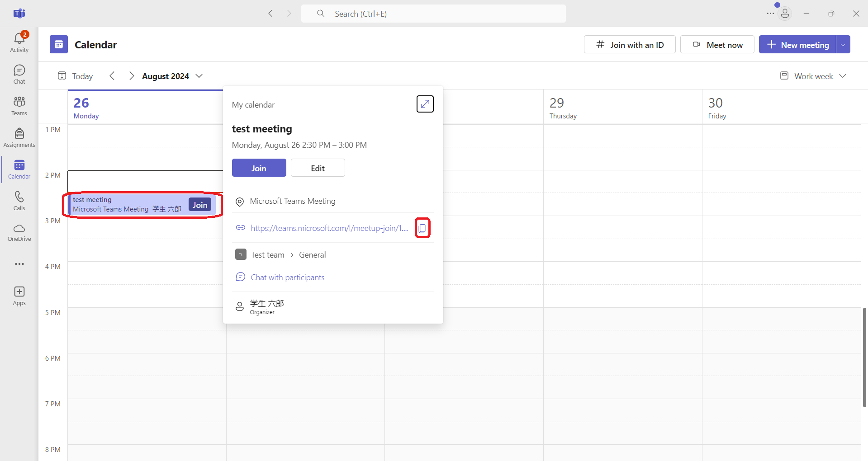The image size is (868, 461).
Task: Click the Friday 6 PM time slot
Action: 781,364
